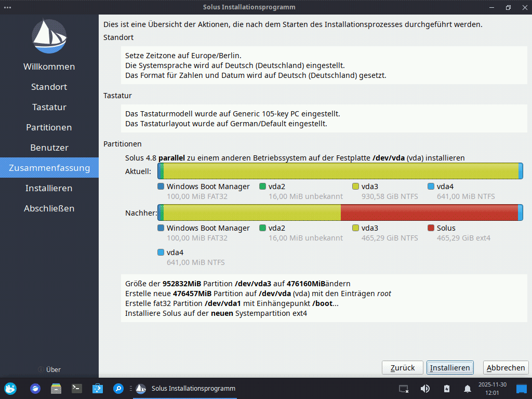The width and height of the screenshot is (532, 399).
Task: Open the notifications bell icon
Action: [468, 389]
